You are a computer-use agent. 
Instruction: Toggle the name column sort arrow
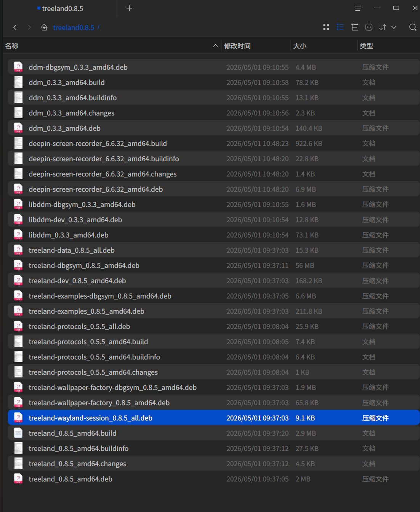click(x=215, y=46)
